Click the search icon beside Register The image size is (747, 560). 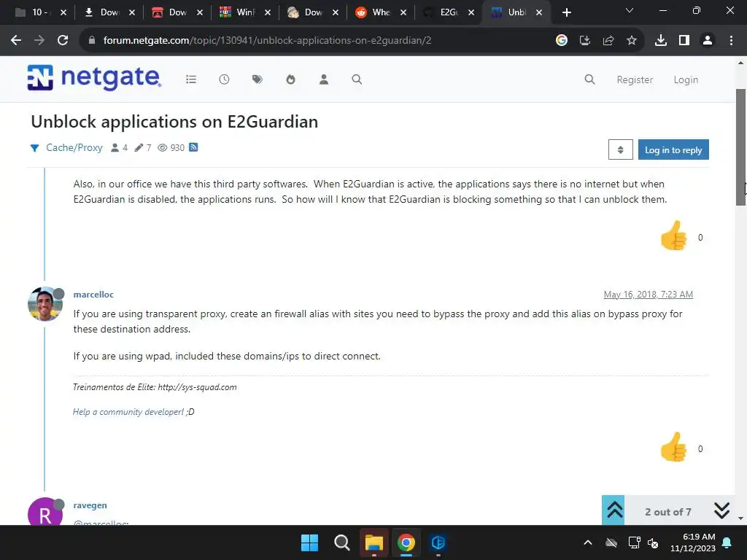[589, 79]
